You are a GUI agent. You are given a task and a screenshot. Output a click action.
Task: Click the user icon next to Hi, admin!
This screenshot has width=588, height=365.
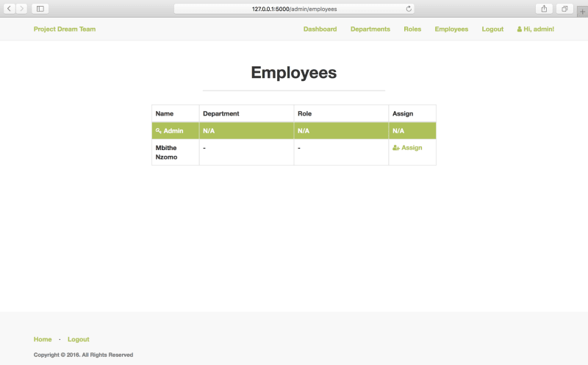coord(520,29)
